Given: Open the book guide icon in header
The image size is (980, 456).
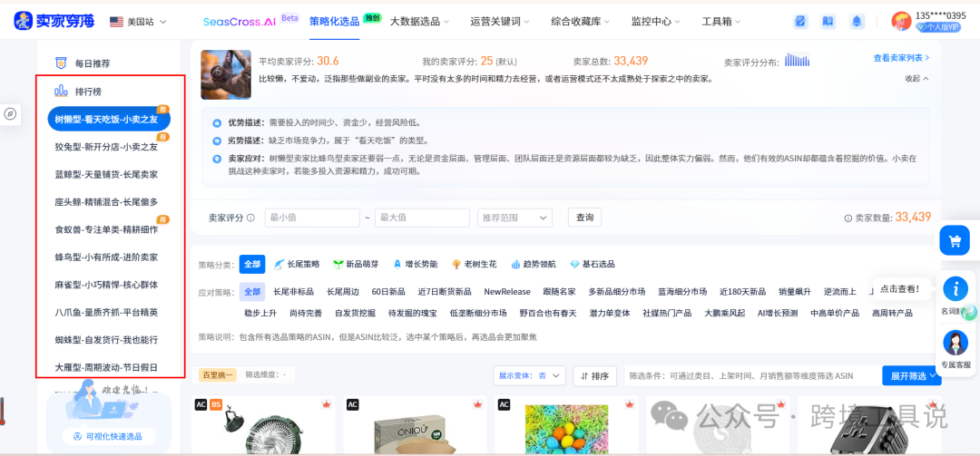Looking at the screenshot, I should click(828, 21).
